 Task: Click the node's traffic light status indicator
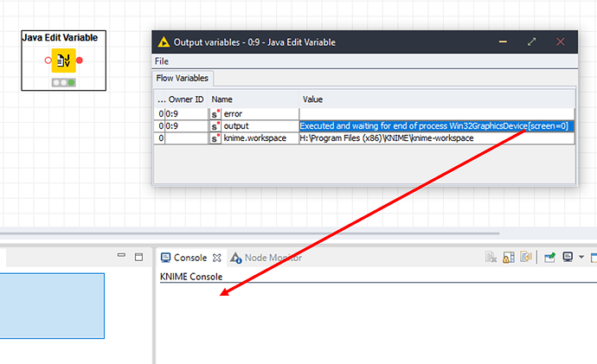pyautogui.click(x=63, y=82)
